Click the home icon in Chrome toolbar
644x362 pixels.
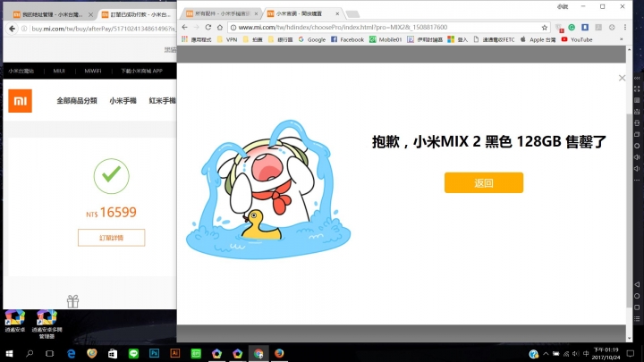[220, 27]
